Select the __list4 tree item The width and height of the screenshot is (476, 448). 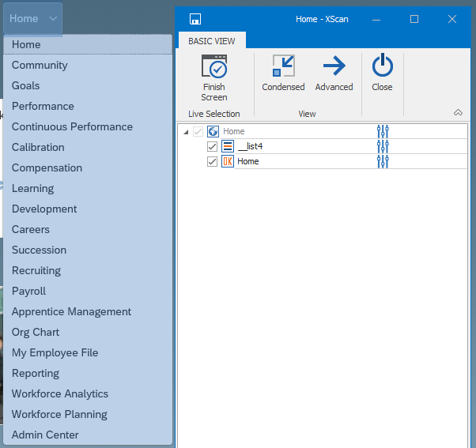[250, 146]
